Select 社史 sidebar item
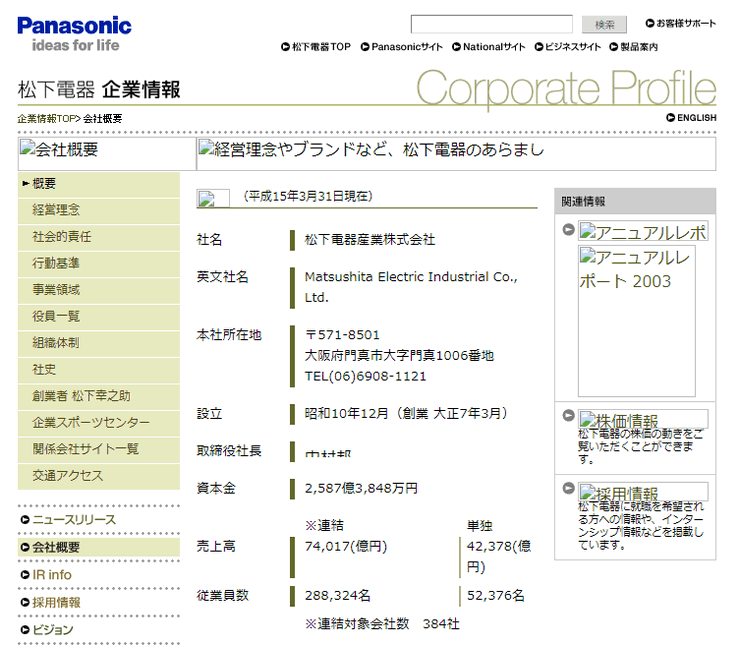This screenshot has width=740, height=645. pyautogui.click(x=99, y=369)
